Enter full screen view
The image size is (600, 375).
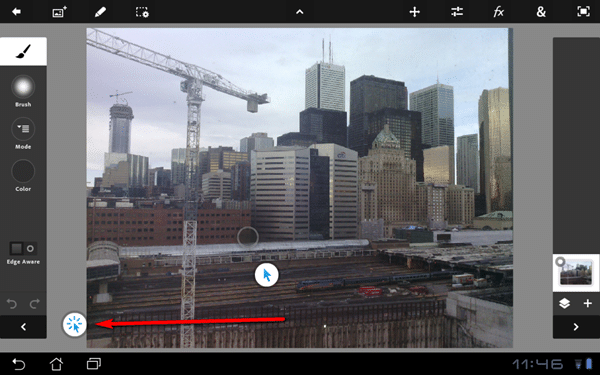pos(583,12)
